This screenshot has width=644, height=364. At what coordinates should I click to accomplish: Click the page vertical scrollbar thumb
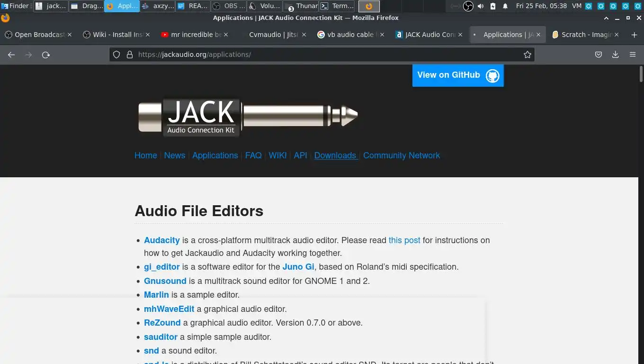641,74
